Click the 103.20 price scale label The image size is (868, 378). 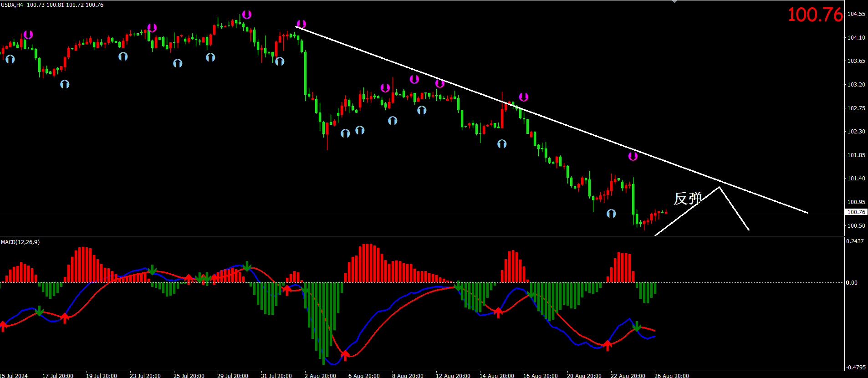[x=856, y=85]
